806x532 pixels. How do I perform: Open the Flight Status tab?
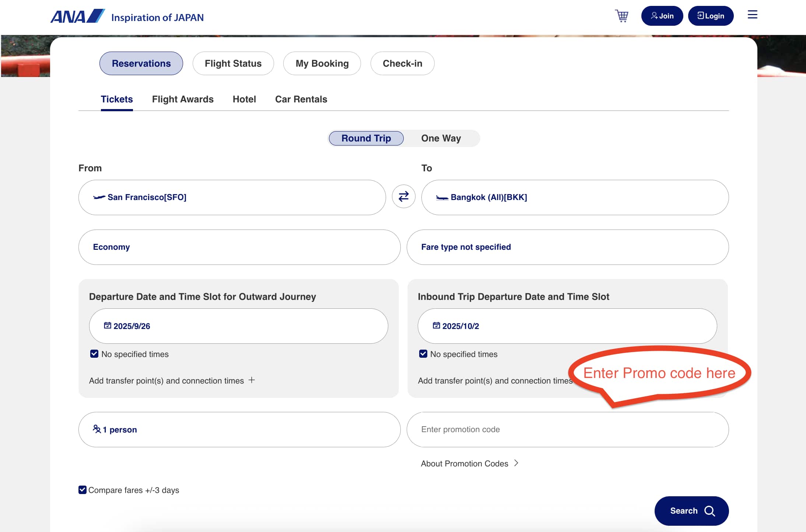click(x=233, y=63)
